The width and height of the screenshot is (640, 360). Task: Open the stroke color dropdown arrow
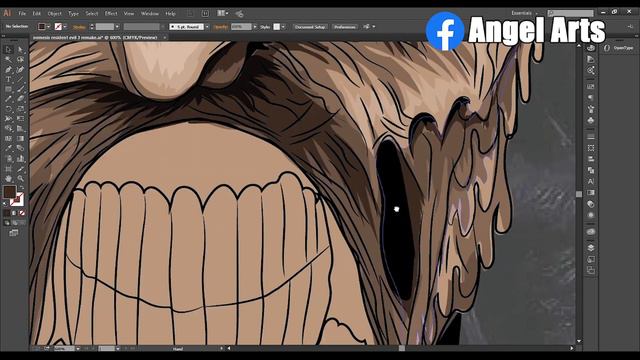pyautogui.click(x=65, y=27)
